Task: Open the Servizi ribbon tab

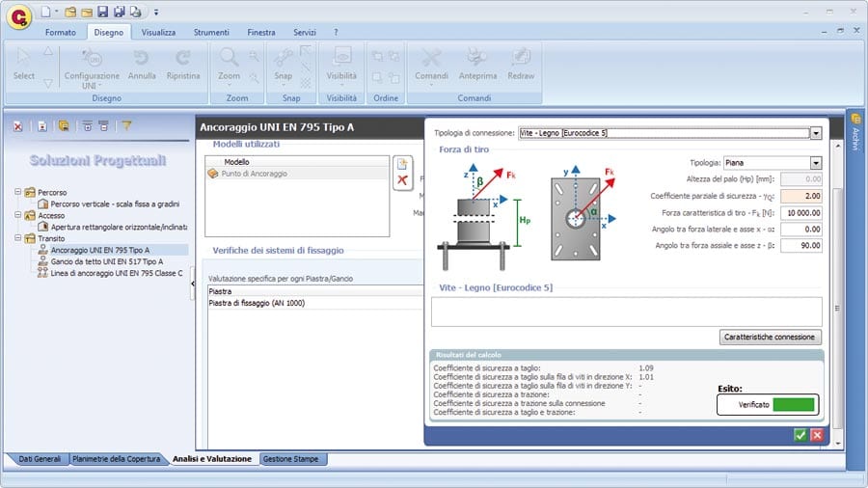Action: pyautogui.click(x=305, y=32)
